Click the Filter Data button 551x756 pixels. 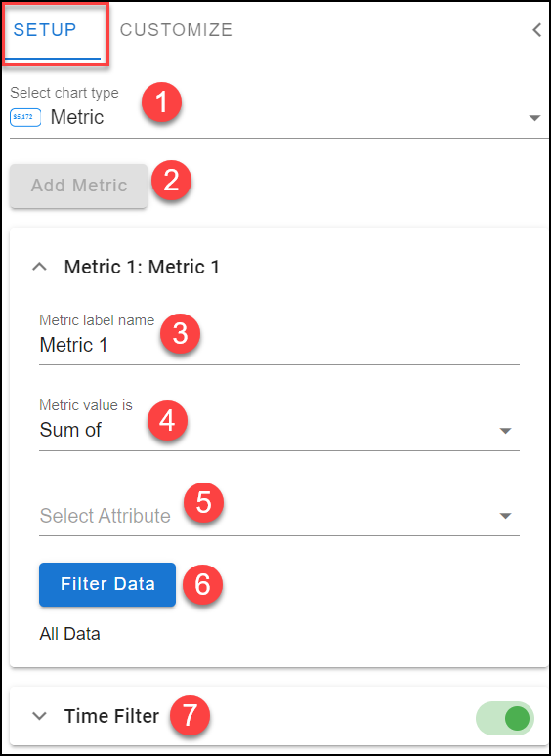pos(107,584)
